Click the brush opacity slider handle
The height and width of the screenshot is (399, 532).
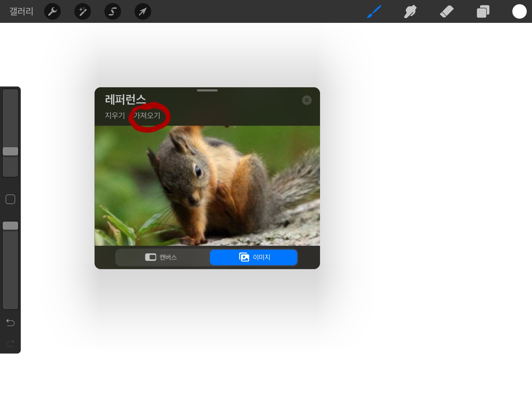pyautogui.click(x=10, y=226)
